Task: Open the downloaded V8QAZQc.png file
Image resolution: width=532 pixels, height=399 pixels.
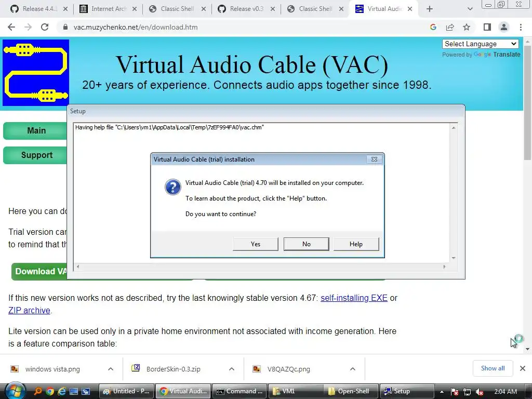Action: pyautogui.click(x=288, y=369)
